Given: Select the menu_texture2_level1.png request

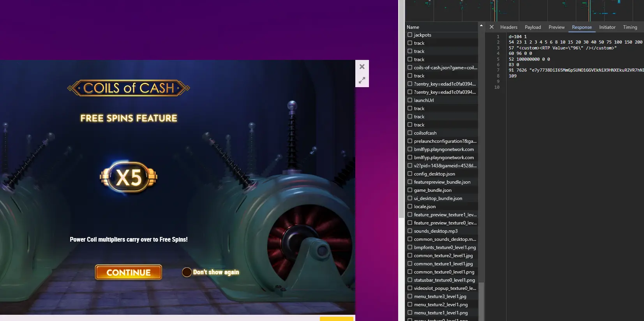Looking at the screenshot, I should tap(441, 305).
